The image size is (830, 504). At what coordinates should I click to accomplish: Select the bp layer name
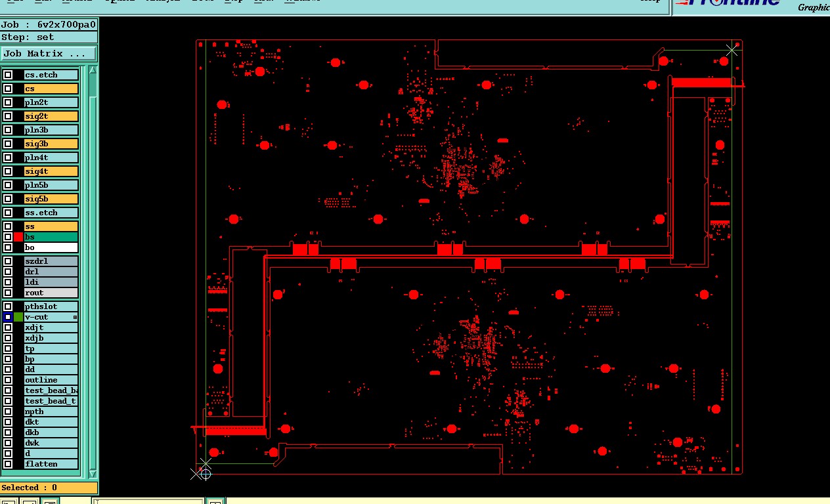point(51,359)
